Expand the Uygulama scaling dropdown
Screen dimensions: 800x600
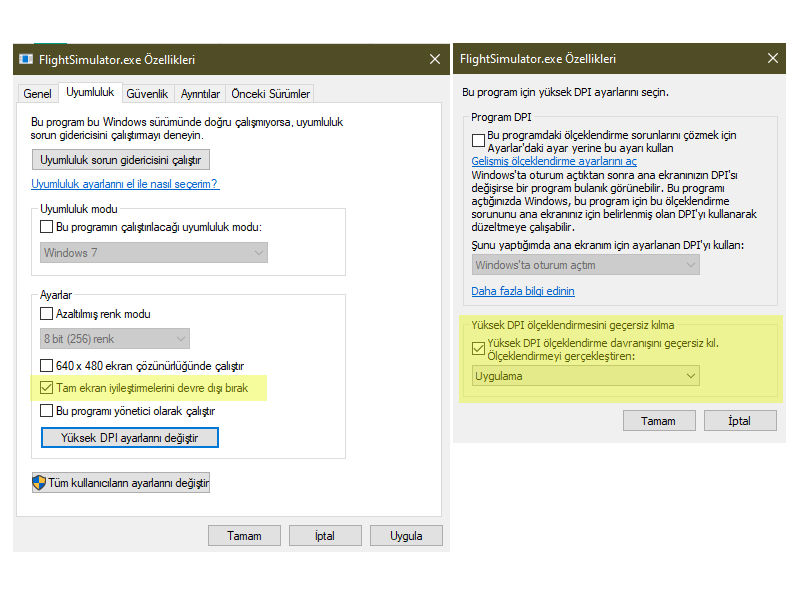pyautogui.click(x=585, y=376)
